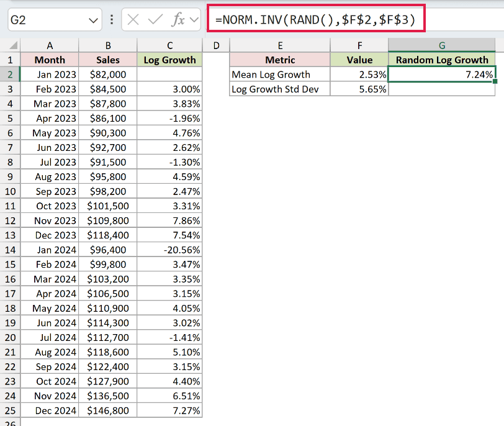Click the Random Log Growth header cell

[x=442, y=60]
